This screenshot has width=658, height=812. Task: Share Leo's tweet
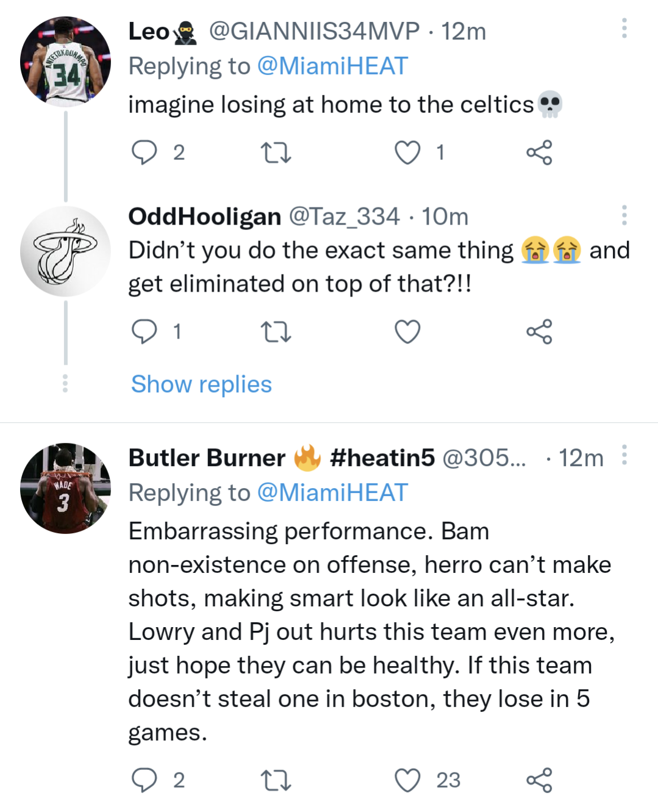tap(539, 153)
